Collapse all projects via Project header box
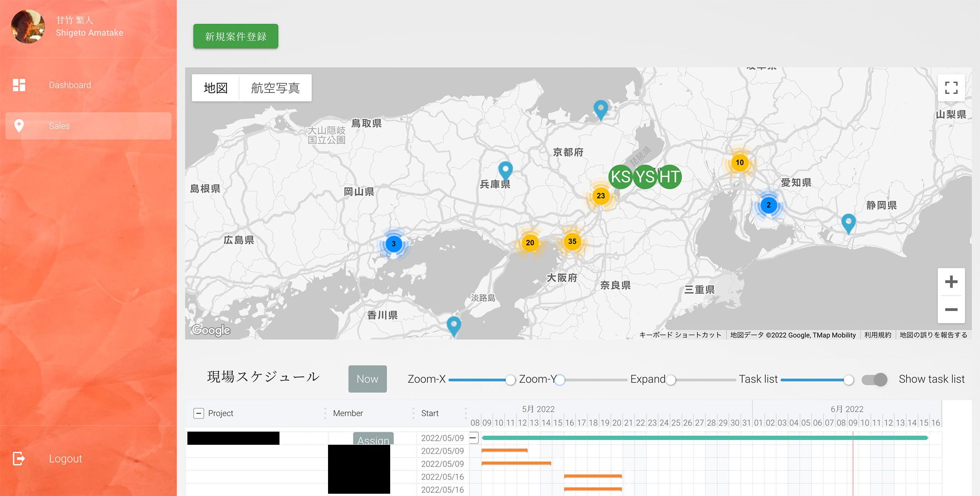This screenshot has height=496, width=980. (199, 413)
